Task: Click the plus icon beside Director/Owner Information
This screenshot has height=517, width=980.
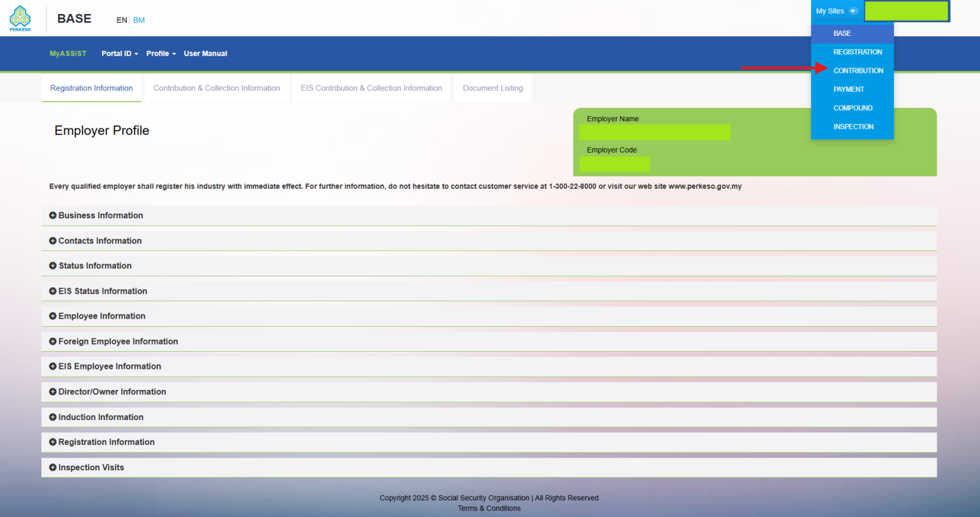Action: 52,391
